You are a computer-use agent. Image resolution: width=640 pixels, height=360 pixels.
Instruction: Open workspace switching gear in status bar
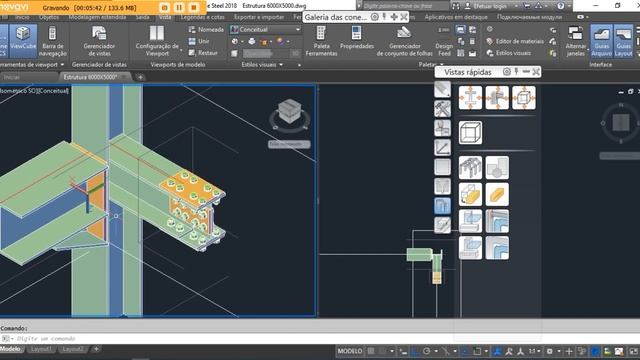point(550,351)
